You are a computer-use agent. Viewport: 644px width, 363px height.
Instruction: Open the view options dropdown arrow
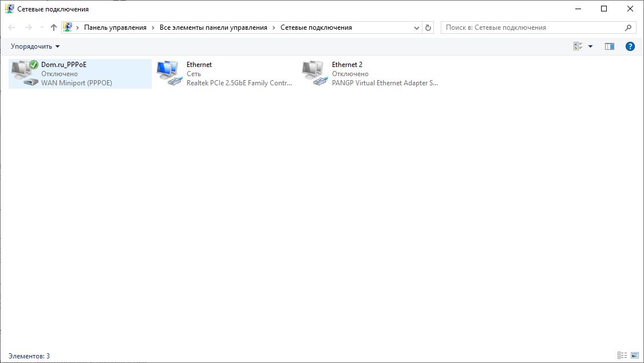pos(591,46)
